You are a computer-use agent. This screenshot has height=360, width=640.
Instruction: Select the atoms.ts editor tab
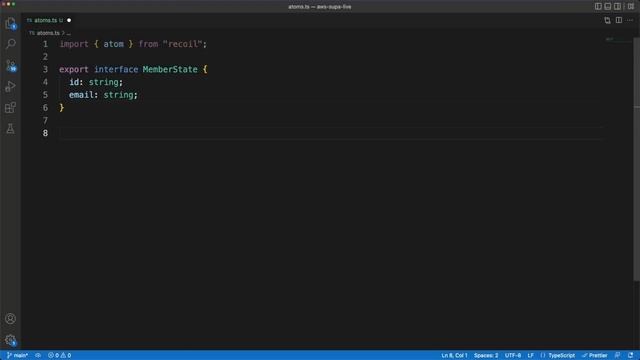point(45,20)
